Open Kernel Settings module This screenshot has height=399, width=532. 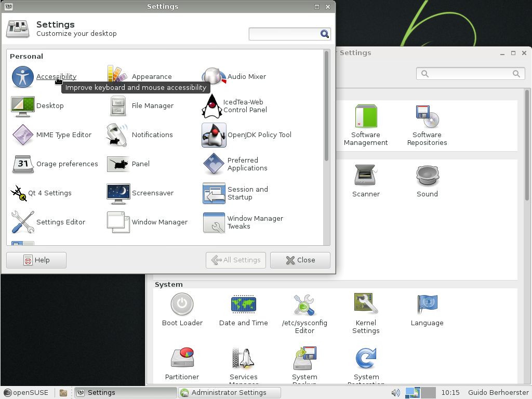(366, 313)
